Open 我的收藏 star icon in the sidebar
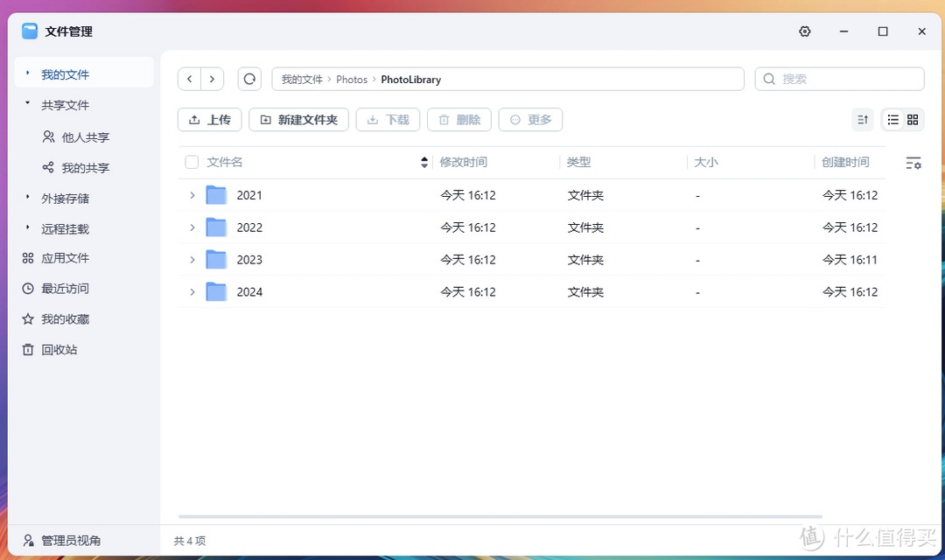945x560 pixels. 29,318
